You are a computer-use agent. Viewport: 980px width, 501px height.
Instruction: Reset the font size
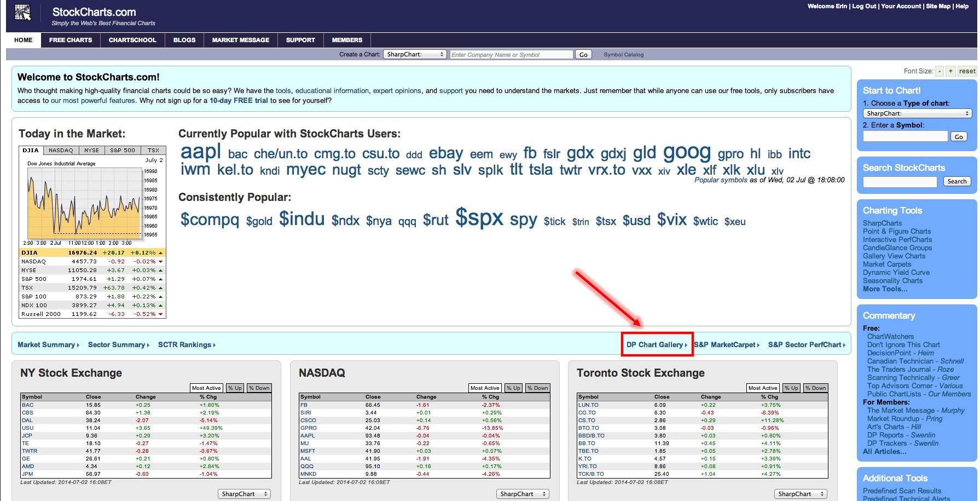click(x=967, y=71)
